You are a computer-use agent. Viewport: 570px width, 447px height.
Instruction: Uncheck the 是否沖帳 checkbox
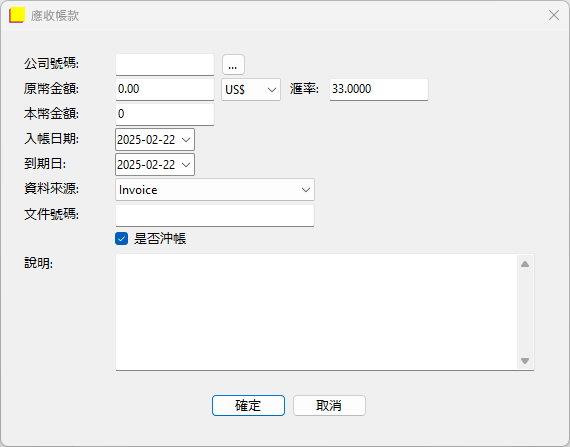coord(121,239)
